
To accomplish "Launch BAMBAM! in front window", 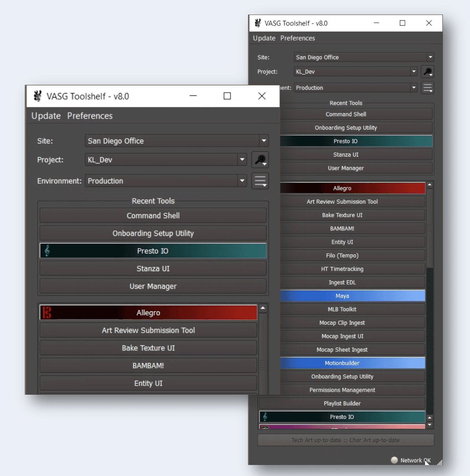I will [148, 366].
